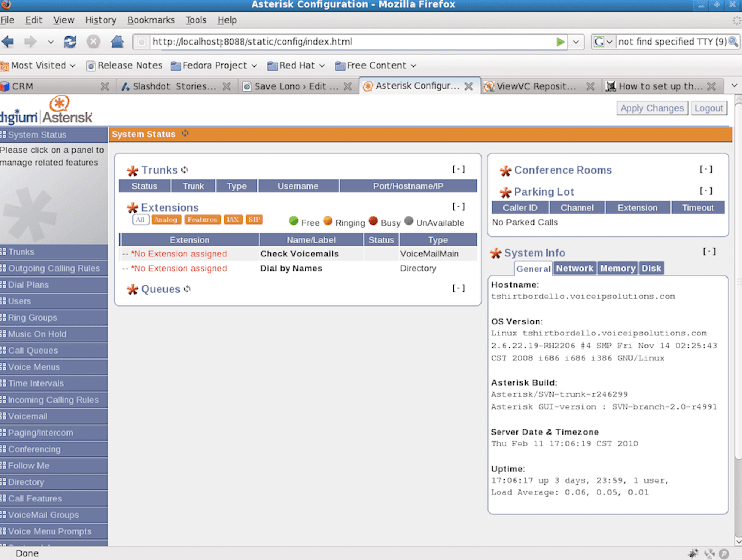Select the Memory tab in System Info
This screenshot has height=560, width=742.
click(x=617, y=268)
